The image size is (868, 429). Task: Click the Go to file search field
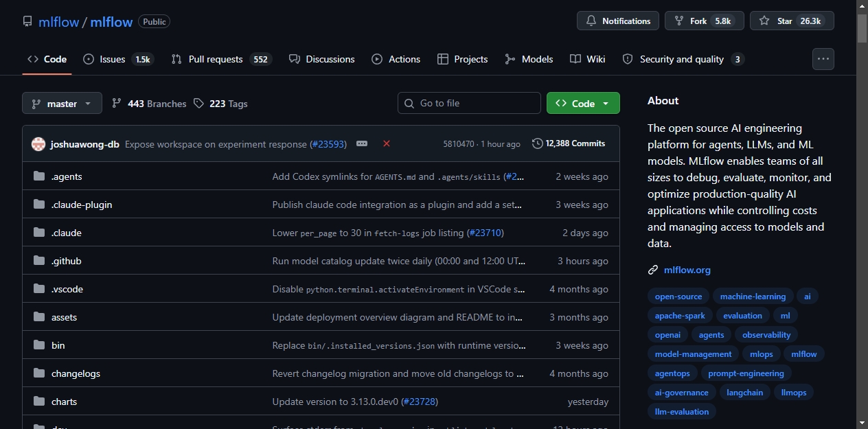pos(469,103)
